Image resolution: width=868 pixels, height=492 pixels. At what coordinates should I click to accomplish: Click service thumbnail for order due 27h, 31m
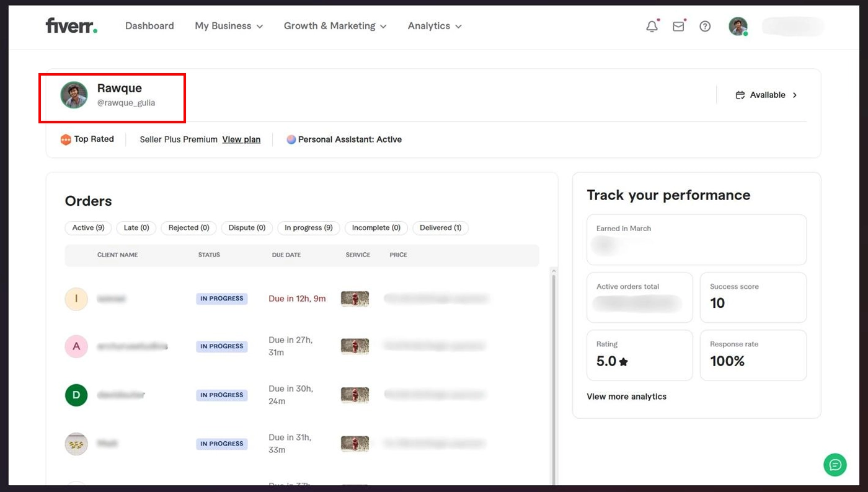355,346
